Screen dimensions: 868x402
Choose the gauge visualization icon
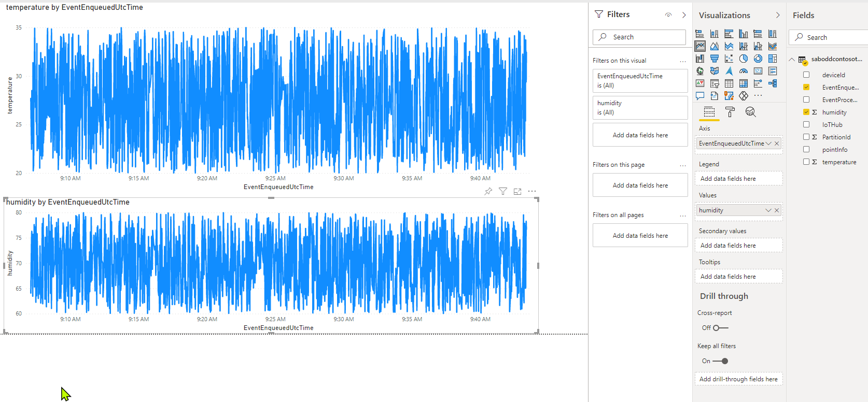[744, 71]
